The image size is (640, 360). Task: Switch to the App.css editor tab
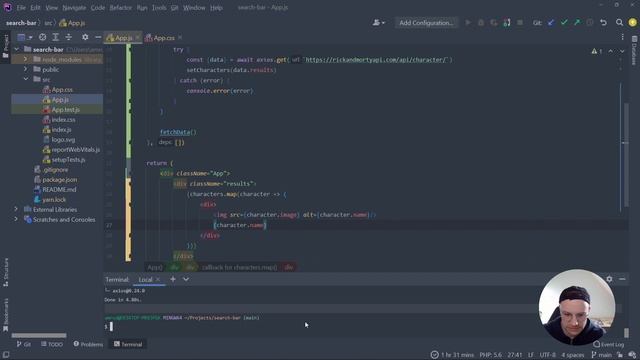pyautogui.click(x=164, y=38)
